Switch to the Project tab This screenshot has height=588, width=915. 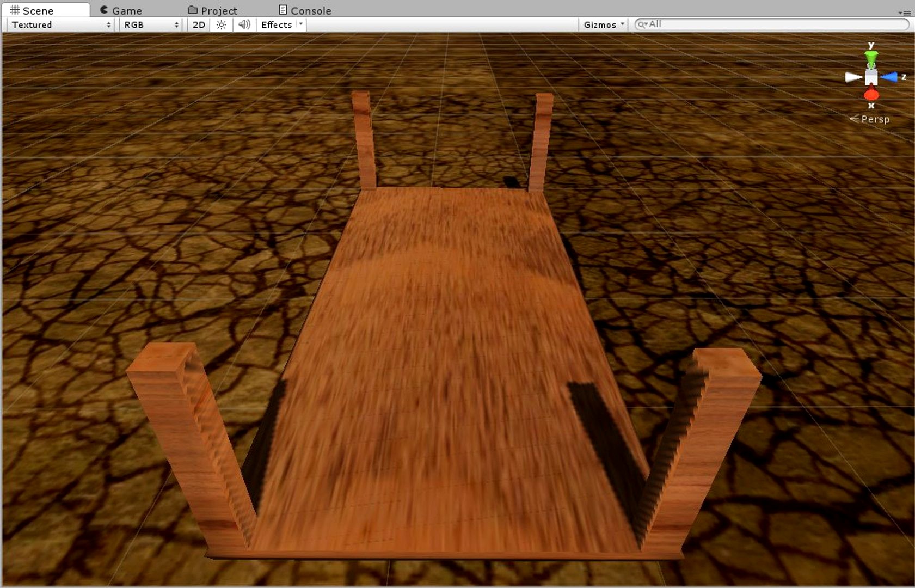pyautogui.click(x=218, y=10)
